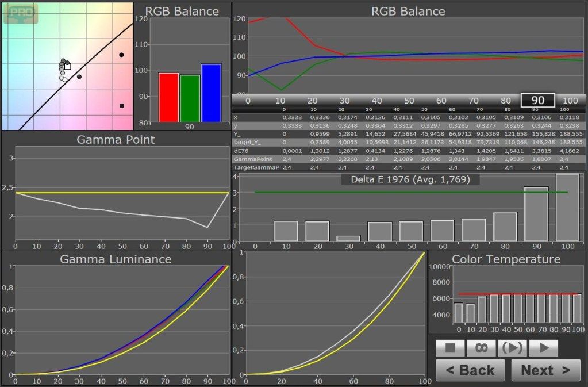Select the 100 level in grayscale strip
This screenshot has height=387, width=588.
[x=570, y=101]
